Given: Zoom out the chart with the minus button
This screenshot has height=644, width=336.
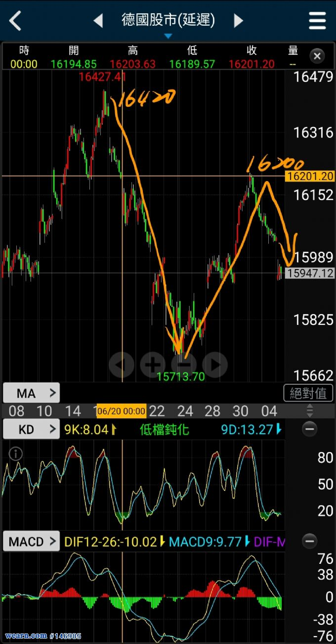Looking at the screenshot, I should click(183, 365).
